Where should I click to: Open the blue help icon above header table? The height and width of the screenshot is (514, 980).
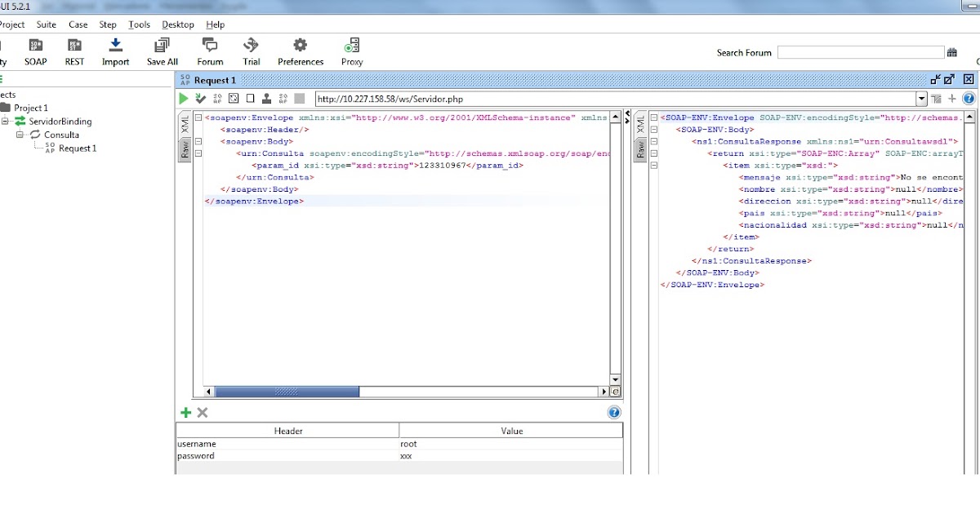613,412
